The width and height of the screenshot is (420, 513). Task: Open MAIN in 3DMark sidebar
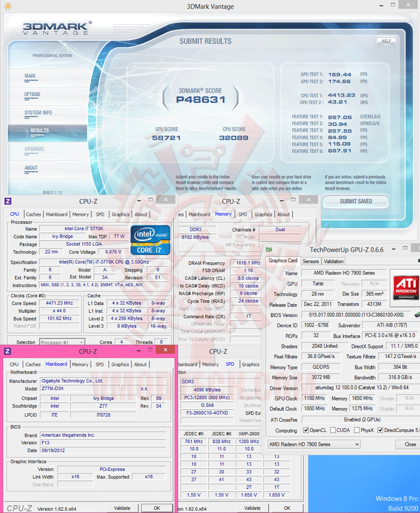(30, 76)
